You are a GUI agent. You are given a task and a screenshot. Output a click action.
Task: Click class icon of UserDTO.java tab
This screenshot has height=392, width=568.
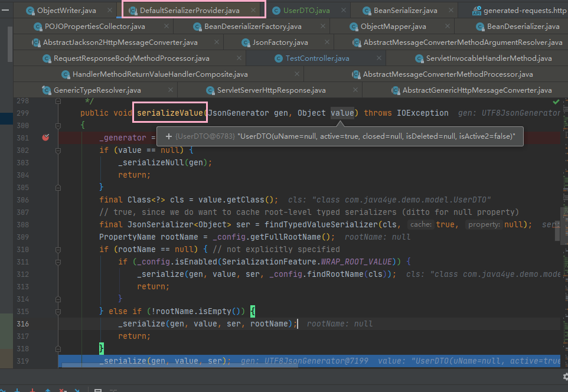(x=276, y=11)
